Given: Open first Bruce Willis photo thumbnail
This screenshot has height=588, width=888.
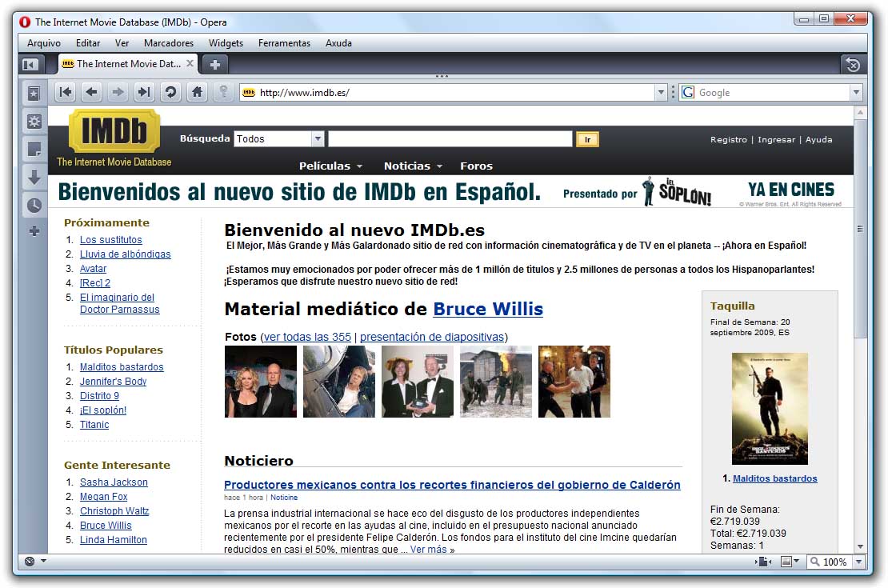Looking at the screenshot, I should coord(261,382).
